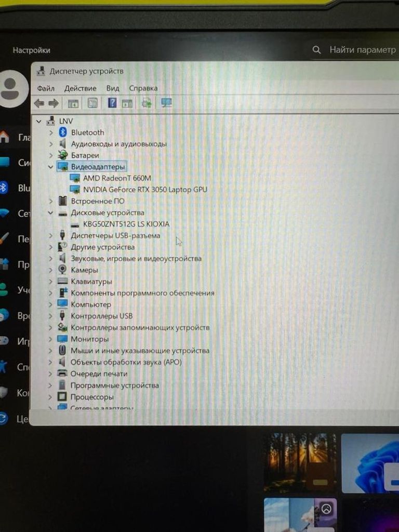Viewport: 399px width, 532px height.
Task: Click the Компьютер monitor icon
Action: (62, 304)
